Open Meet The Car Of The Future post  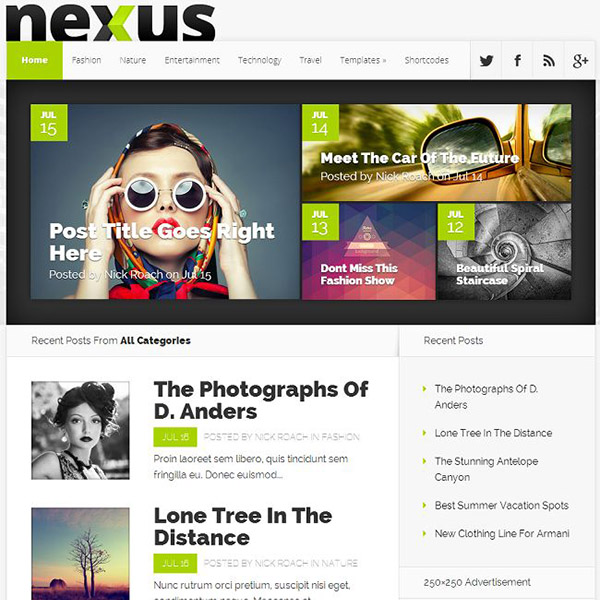coord(419,158)
